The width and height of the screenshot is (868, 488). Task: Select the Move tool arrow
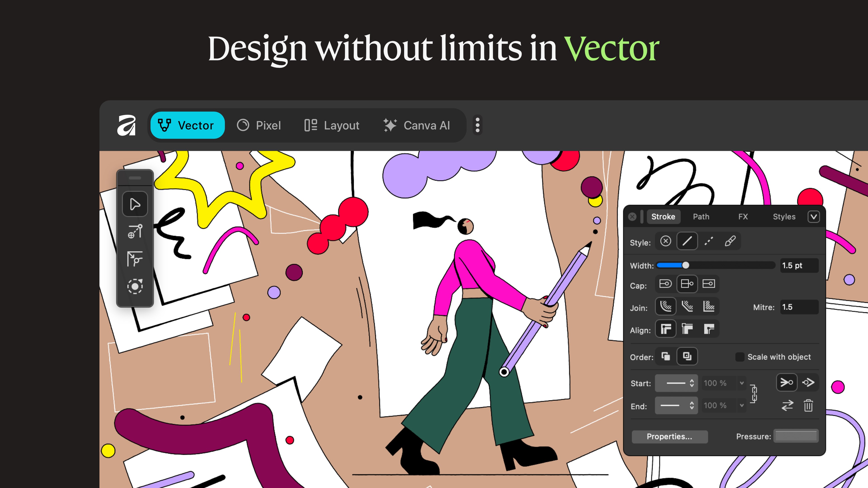tap(135, 204)
